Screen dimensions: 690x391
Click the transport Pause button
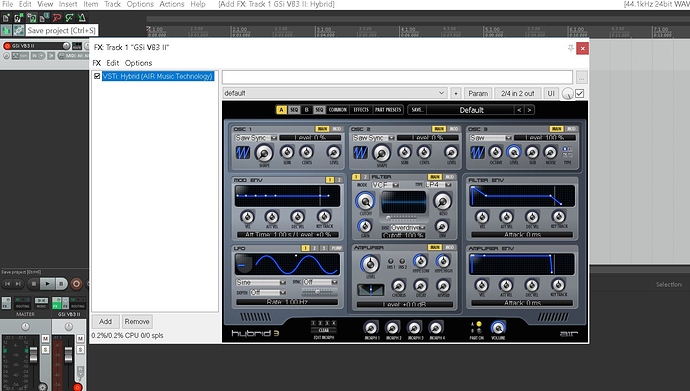tap(61, 284)
